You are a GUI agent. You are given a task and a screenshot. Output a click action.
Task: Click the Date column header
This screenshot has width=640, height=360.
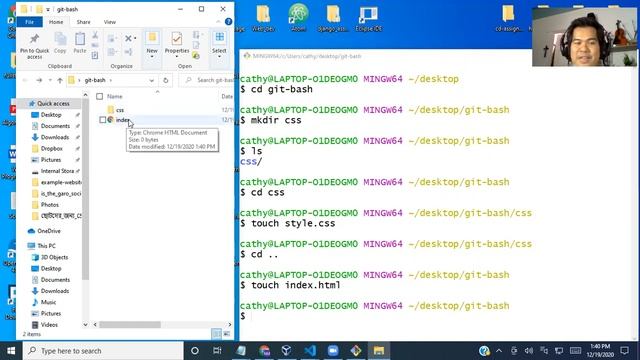[227, 97]
